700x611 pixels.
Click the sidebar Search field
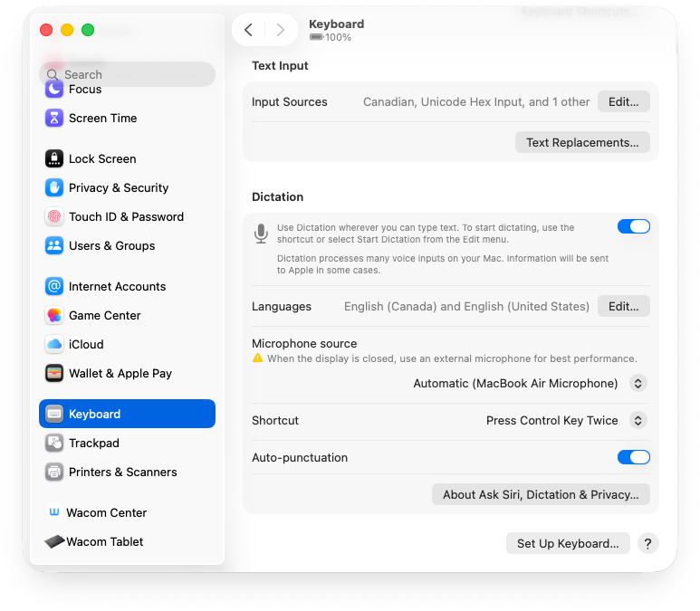click(x=128, y=74)
